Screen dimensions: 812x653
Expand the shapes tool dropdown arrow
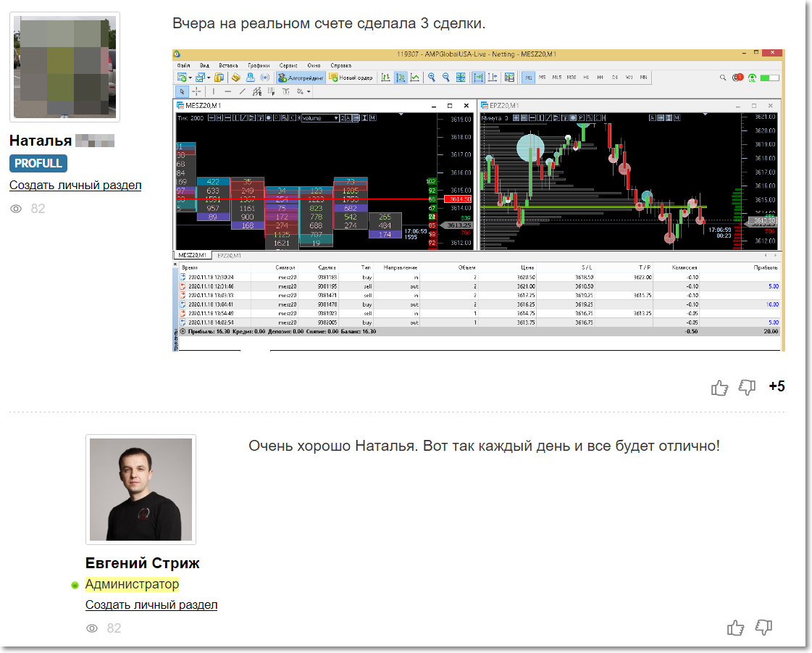309,92
